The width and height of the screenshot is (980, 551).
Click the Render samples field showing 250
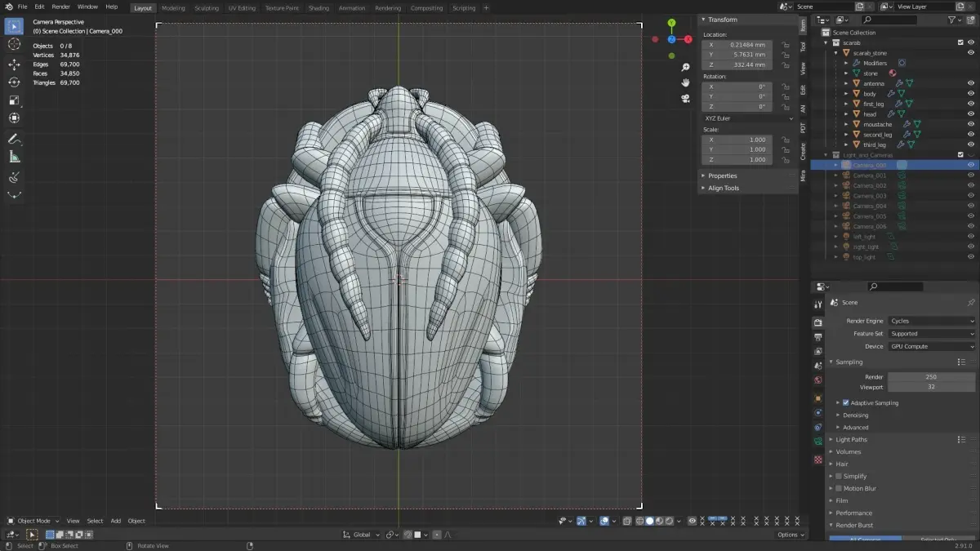(x=931, y=376)
